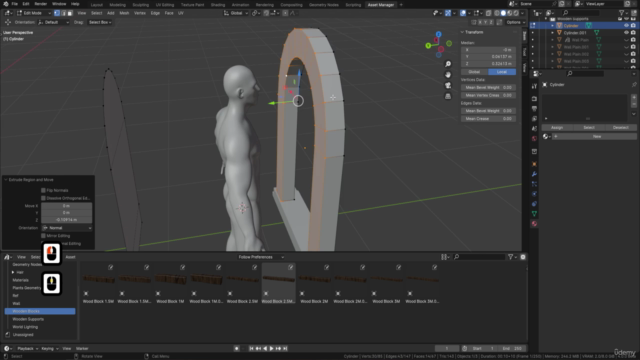Click the pan view hand icon
The width and height of the screenshot is (640, 360).
tap(448, 75)
